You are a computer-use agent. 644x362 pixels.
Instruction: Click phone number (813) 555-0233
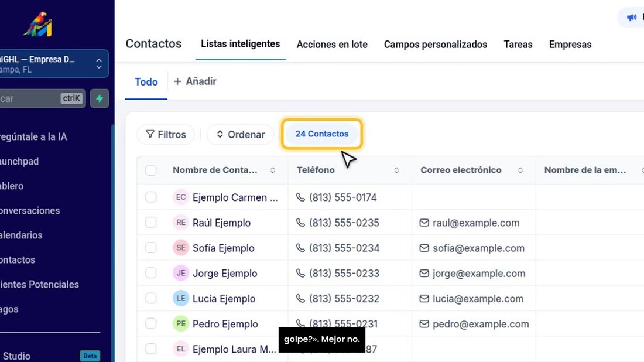pyautogui.click(x=344, y=273)
